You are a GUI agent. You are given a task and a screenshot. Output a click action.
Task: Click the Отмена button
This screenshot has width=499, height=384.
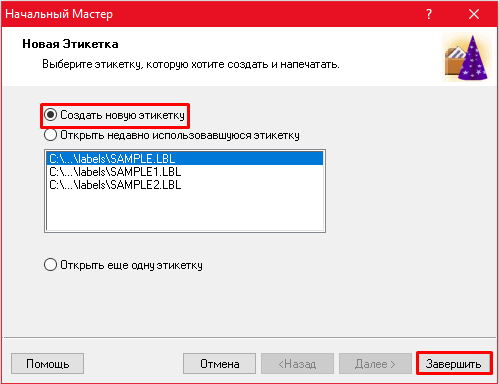click(219, 364)
